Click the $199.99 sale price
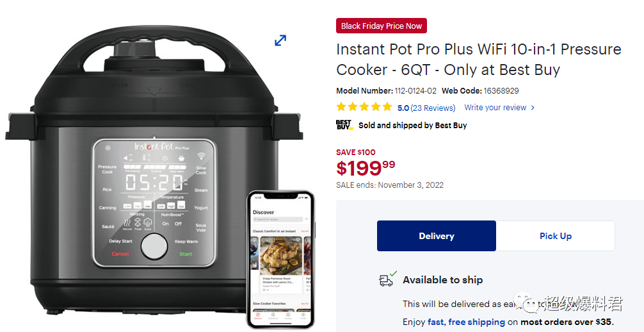This screenshot has height=332, width=644. point(366,168)
